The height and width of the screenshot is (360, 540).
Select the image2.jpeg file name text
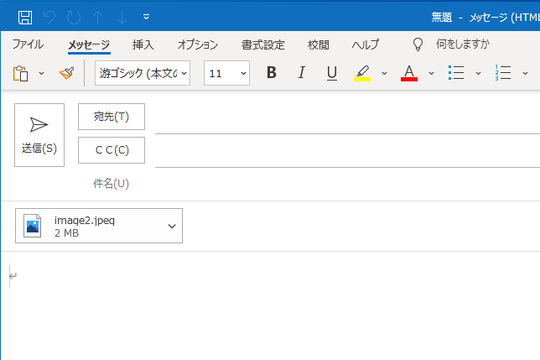click(85, 220)
